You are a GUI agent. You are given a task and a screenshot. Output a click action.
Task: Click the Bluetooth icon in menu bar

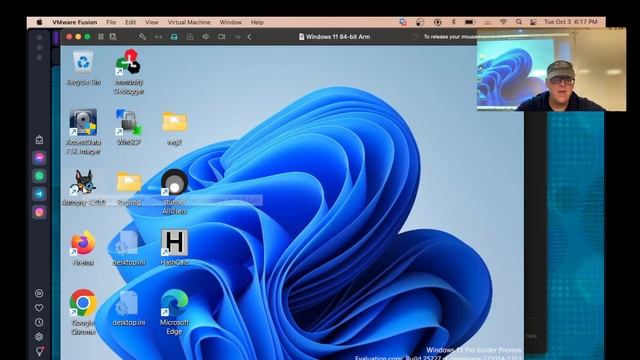453,22
